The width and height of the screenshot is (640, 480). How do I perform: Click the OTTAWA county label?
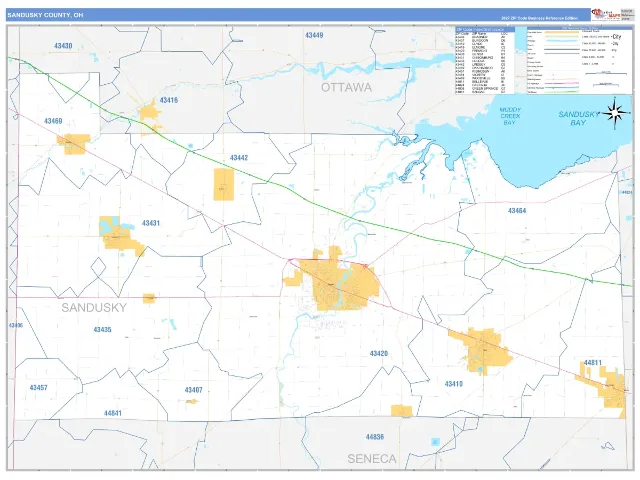point(346,87)
